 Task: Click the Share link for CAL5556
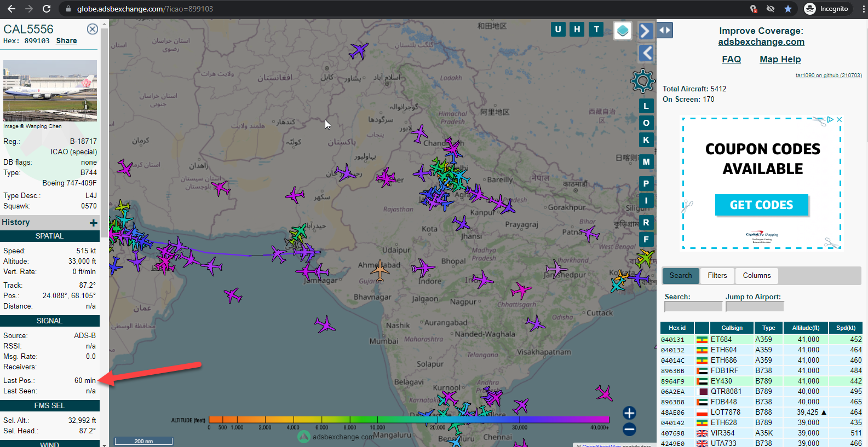pyautogui.click(x=66, y=40)
